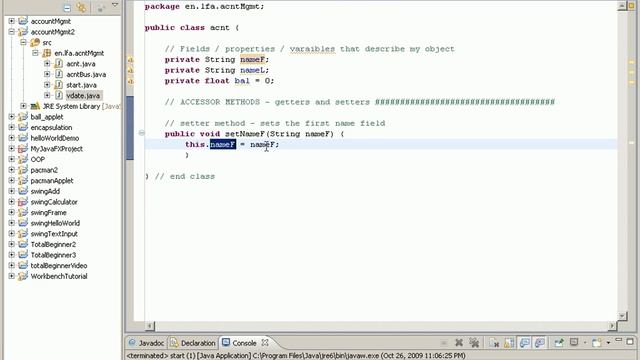Collapse the en.lfa.acntMgmt package
Viewport: 640px width, 360px height.
click(35, 53)
